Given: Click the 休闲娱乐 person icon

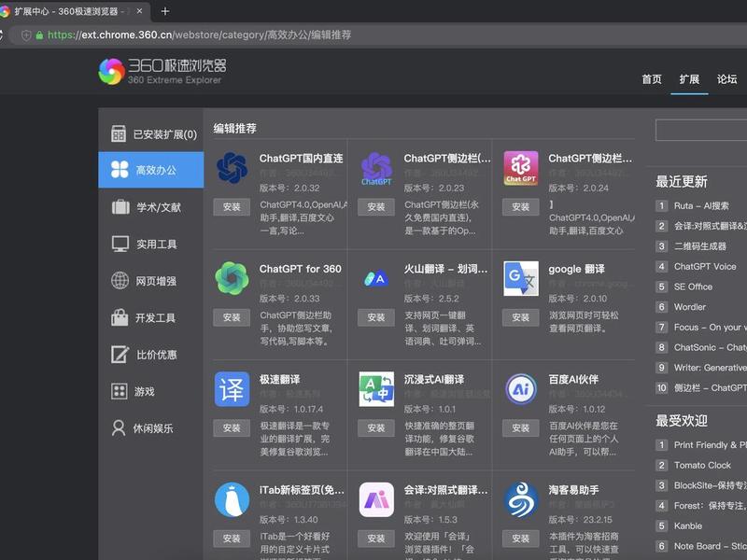Looking at the screenshot, I should pos(119,427).
